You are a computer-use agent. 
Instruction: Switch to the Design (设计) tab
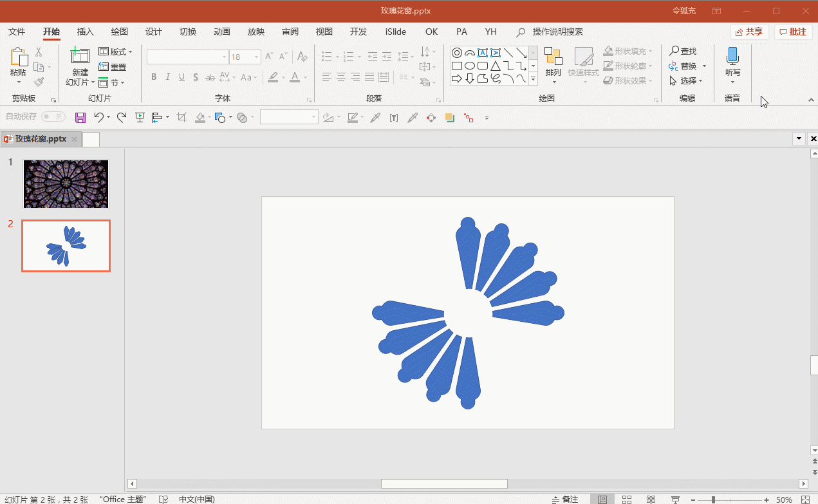(x=154, y=32)
